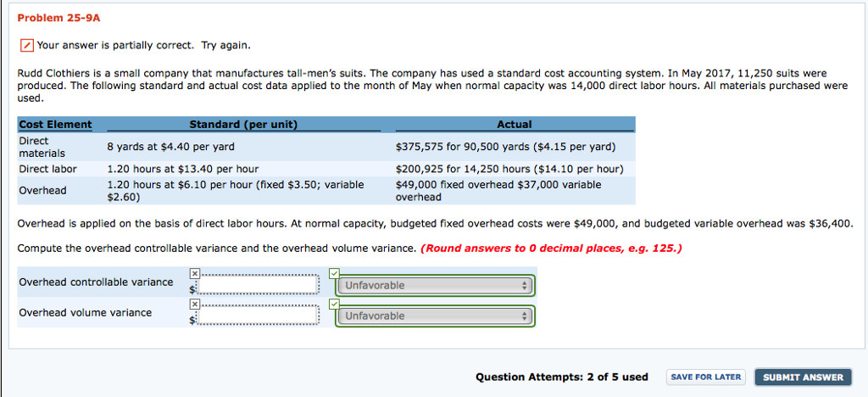Click the 'Overhead controllable variance' label
The height and width of the screenshot is (397, 868).
pos(97,282)
